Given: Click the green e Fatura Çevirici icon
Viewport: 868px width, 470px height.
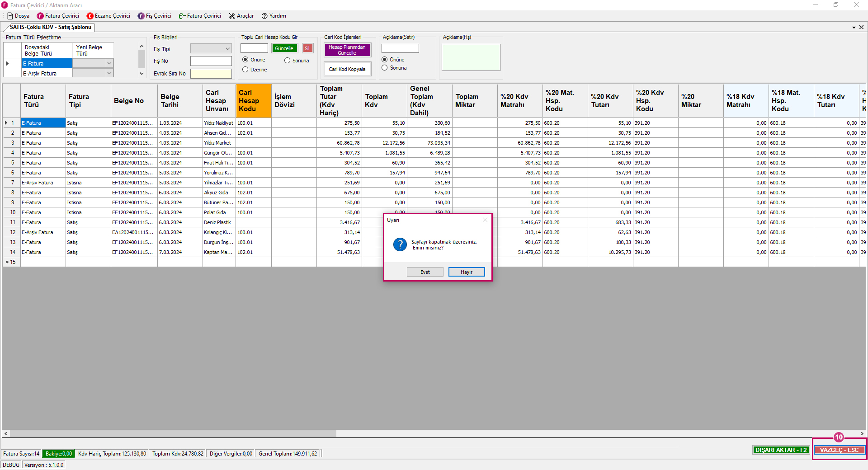Looking at the screenshot, I should tap(182, 16).
